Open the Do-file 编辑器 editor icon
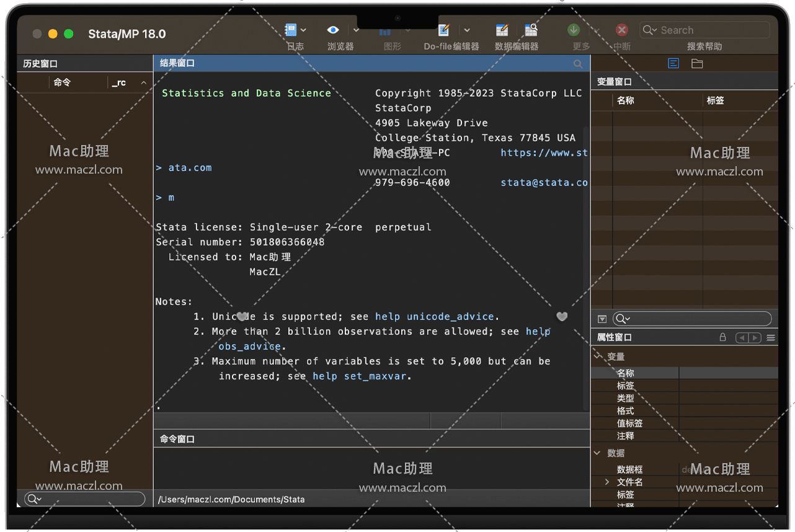Viewport: 795px width, 532px height. tap(444, 30)
